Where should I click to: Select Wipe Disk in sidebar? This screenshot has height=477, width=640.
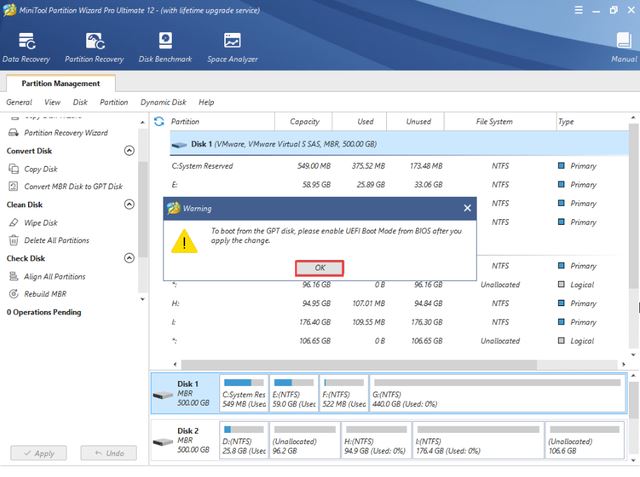point(41,223)
